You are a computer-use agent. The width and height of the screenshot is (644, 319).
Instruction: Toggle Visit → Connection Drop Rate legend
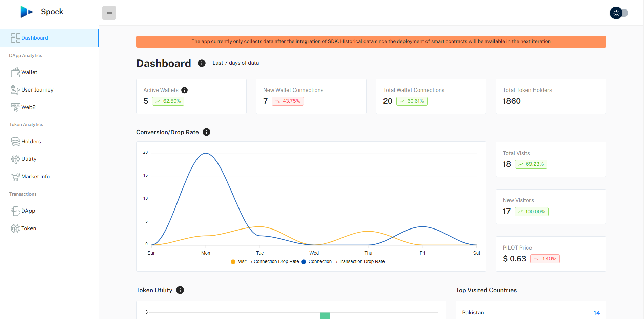265,262
